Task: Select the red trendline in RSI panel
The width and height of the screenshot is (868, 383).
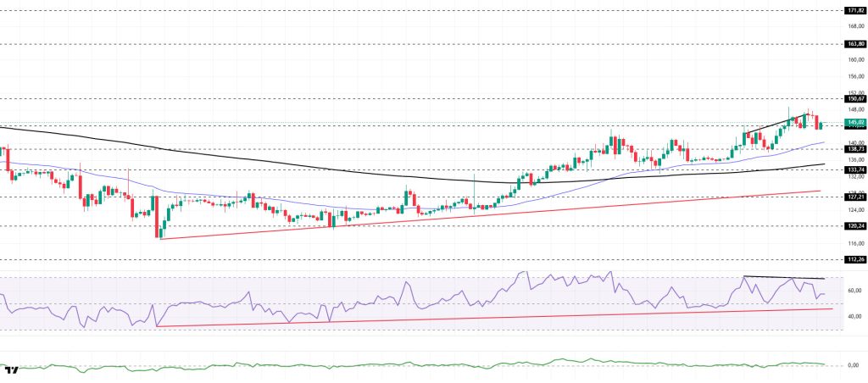Action: point(509,315)
